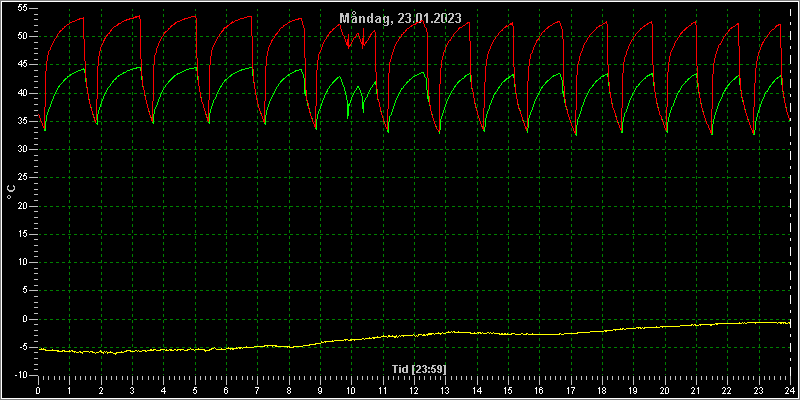Select the hour 9 tick label

(x=320, y=390)
